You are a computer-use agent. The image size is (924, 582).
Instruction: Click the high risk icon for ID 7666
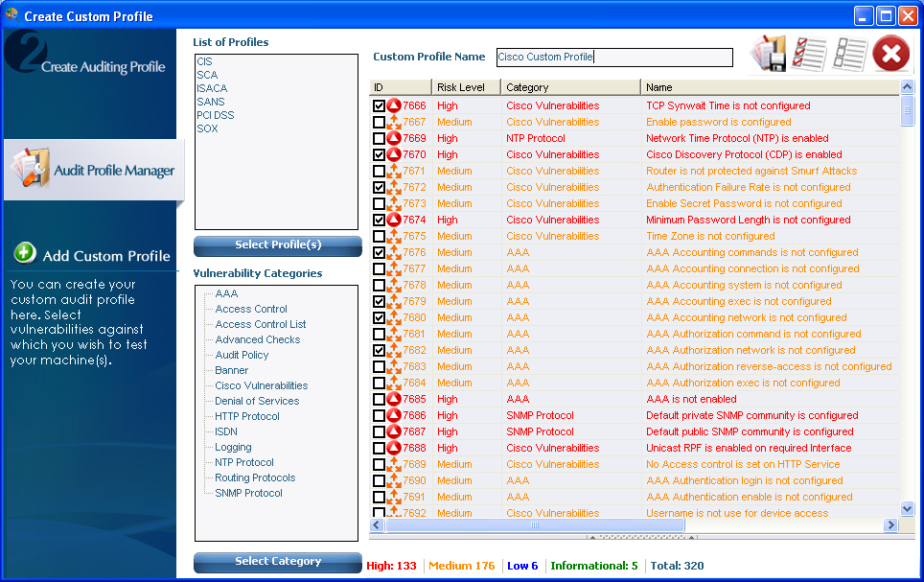tap(394, 105)
